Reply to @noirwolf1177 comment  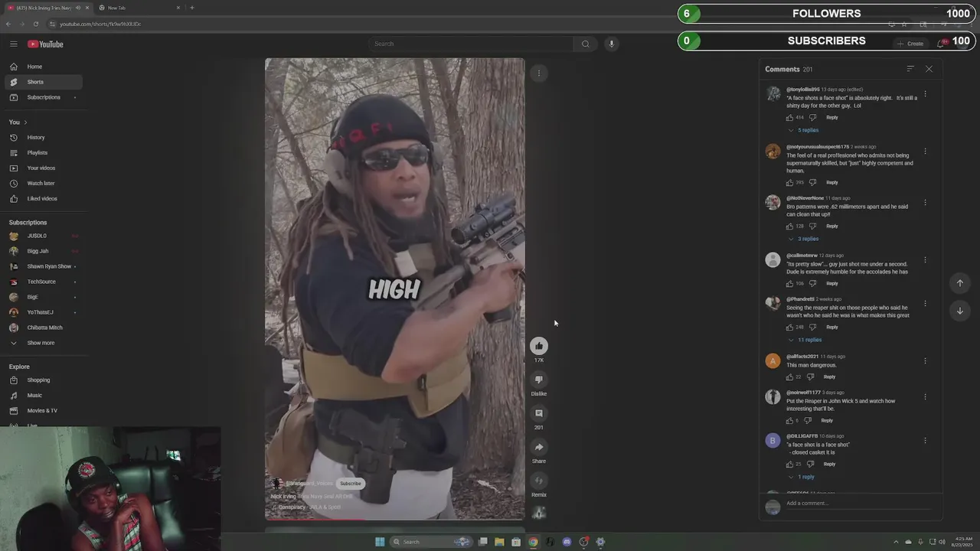(827, 420)
